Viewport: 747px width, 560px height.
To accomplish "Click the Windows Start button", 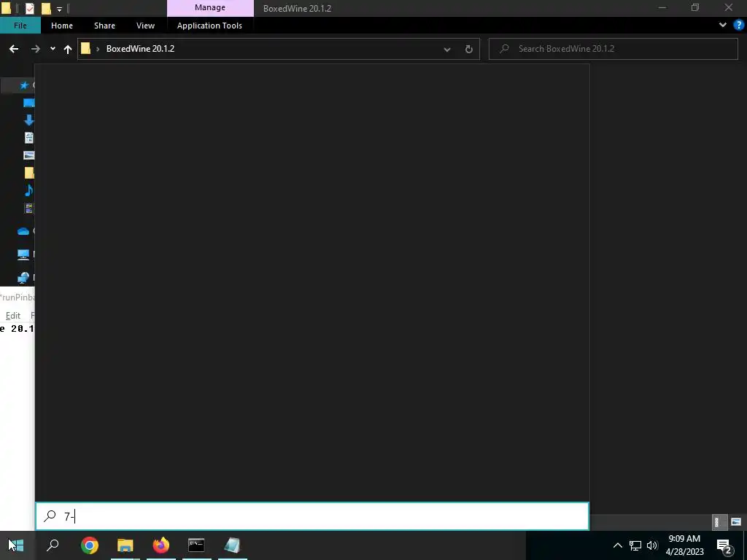I will click(x=16, y=545).
